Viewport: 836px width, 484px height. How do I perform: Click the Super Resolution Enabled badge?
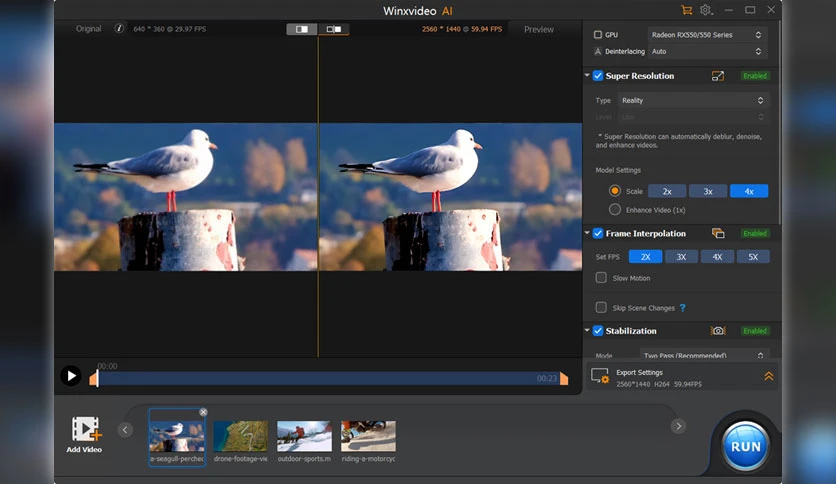tap(755, 76)
